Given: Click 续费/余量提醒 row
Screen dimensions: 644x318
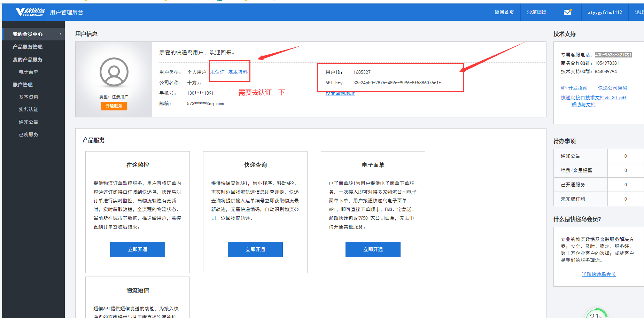Looking at the screenshot, I should 598,170.
